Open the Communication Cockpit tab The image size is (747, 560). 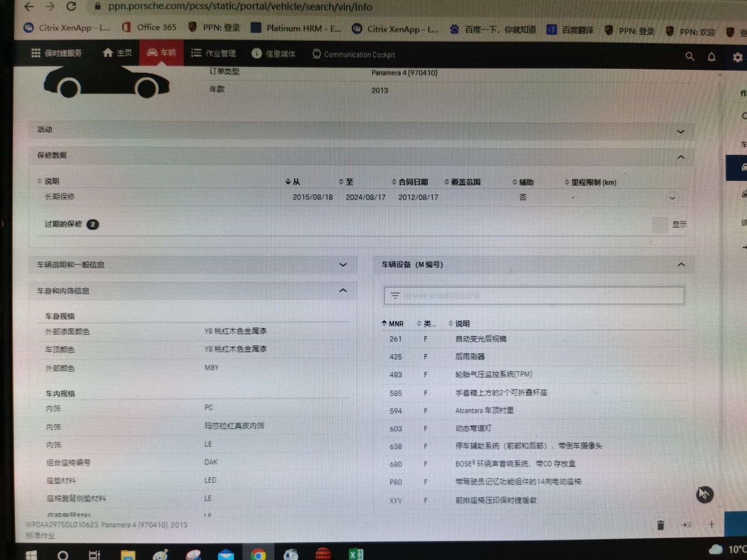pos(354,54)
